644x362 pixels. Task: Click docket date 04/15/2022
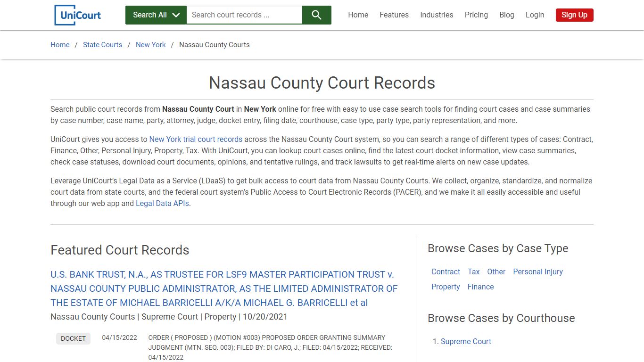point(120,337)
